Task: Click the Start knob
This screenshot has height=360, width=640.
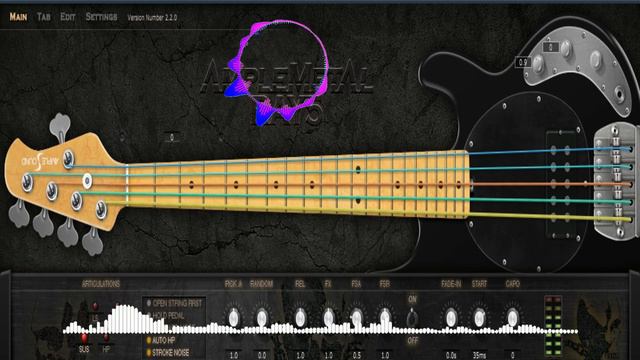Action: pos(480,318)
